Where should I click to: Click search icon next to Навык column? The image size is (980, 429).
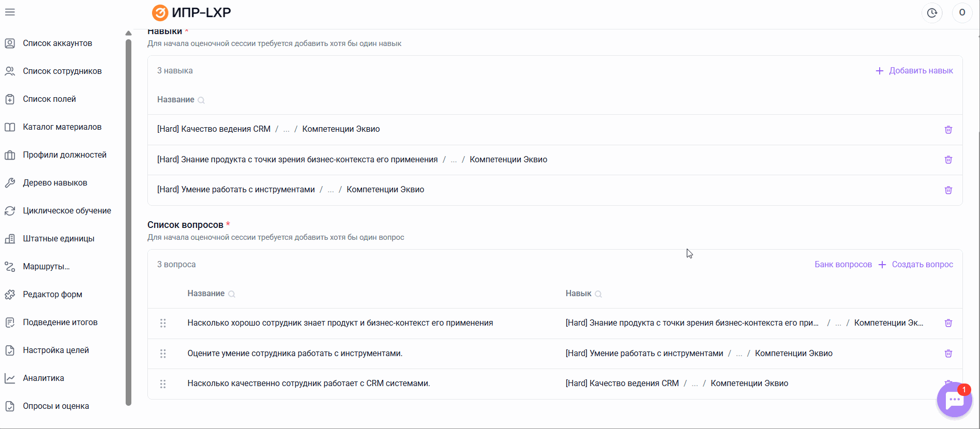(x=598, y=294)
